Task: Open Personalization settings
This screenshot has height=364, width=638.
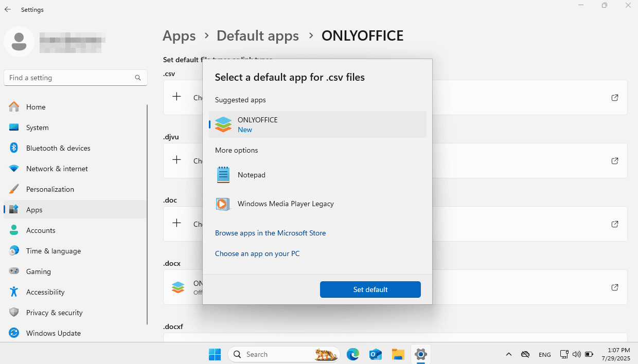Action: click(75, 189)
